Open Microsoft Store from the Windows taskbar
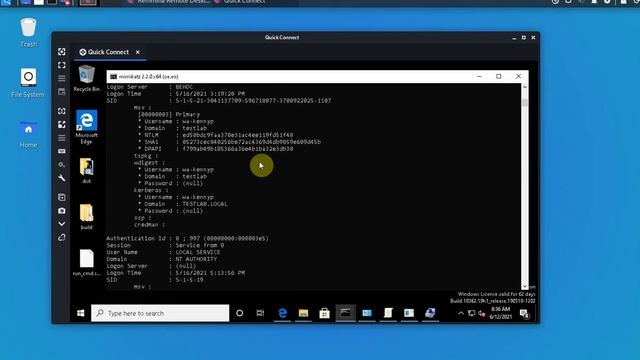The height and width of the screenshot is (360, 640). click(324, 313)
